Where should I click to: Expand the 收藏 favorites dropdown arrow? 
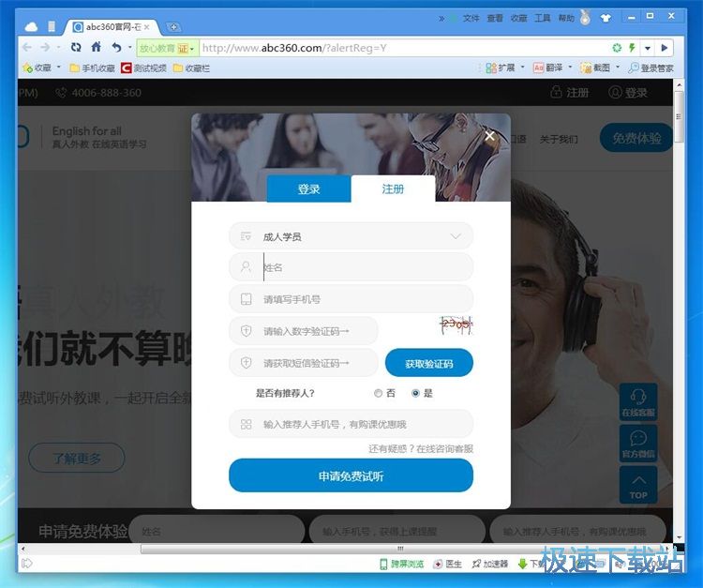click(x=59, y=68)
